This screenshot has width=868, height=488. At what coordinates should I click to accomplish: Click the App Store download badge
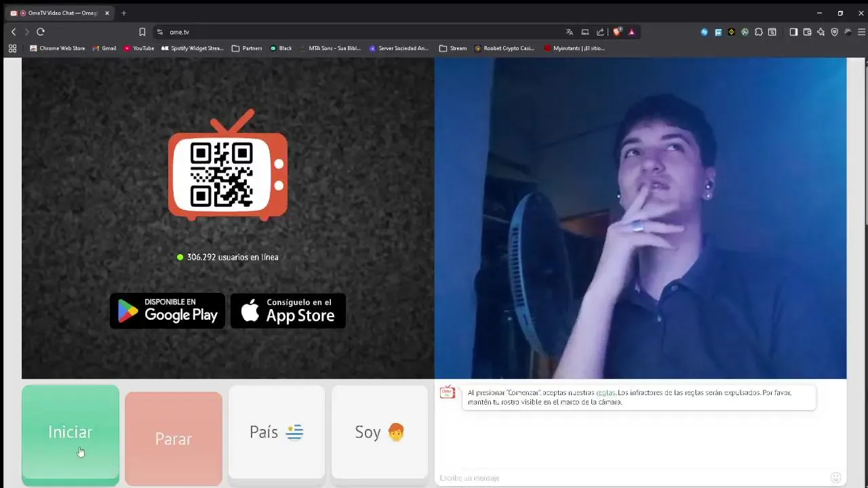pos(288,311)
